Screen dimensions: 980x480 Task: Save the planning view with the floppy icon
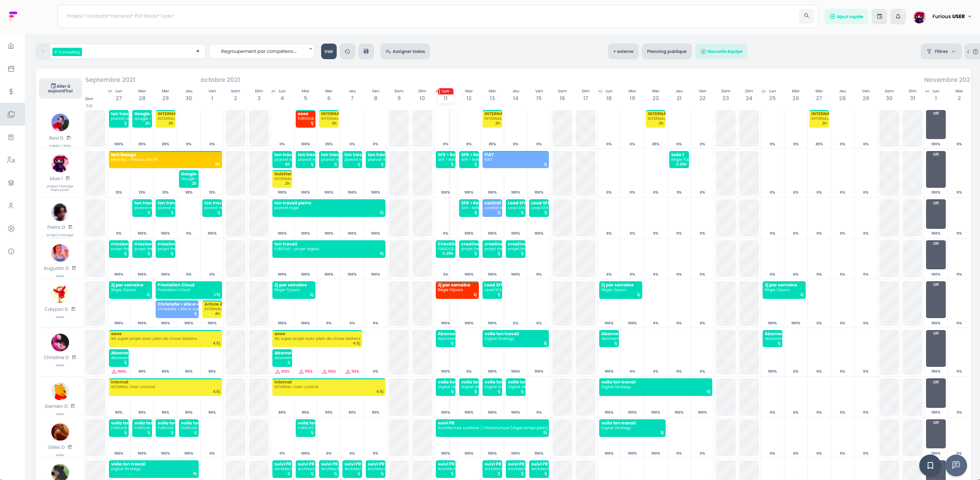(366, 51)
